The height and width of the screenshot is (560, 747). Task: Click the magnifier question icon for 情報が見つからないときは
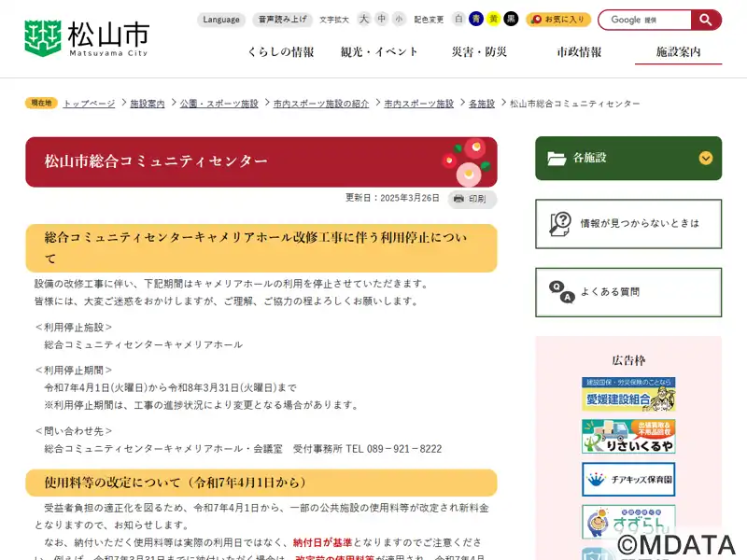tap(560, 224)
